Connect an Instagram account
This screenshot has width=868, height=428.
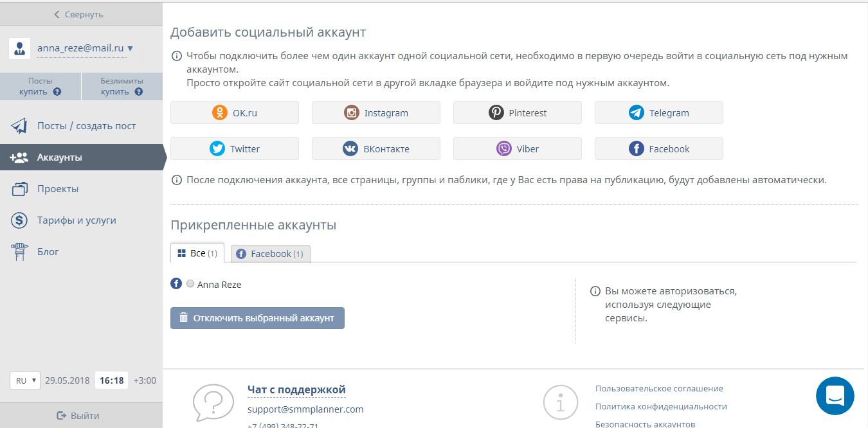pos(375,112)
